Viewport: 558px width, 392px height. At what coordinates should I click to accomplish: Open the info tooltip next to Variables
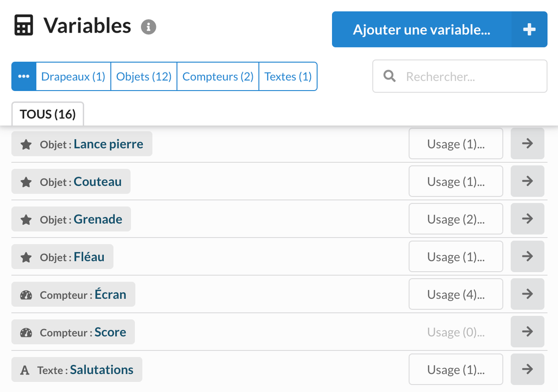tap(148, 28)
